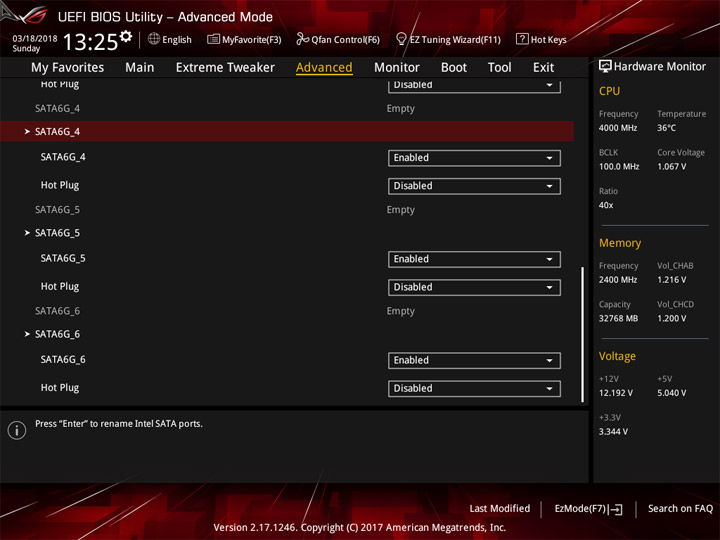The height and width of the screenshot is (540, 720).
Task: Open the My Favorites tab
Action: (x=68, y=68)
